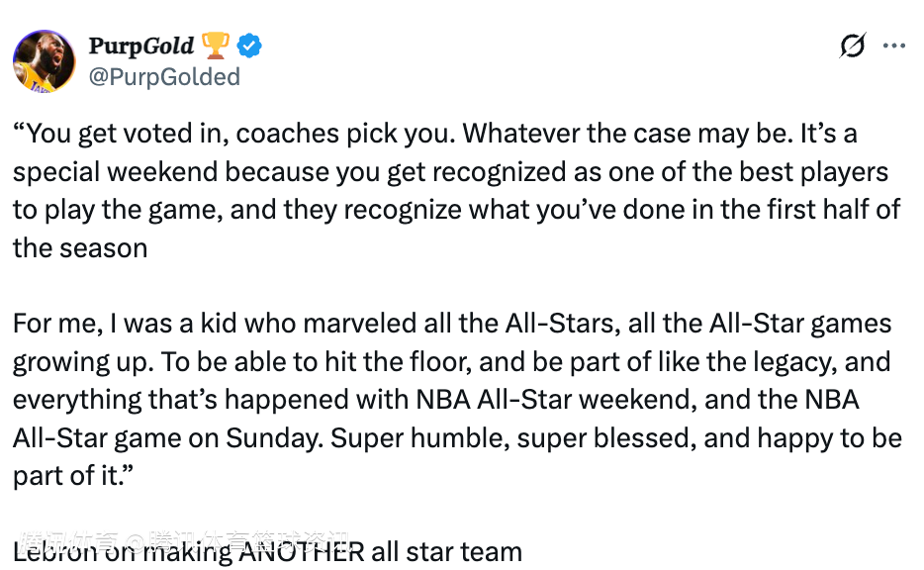Open the @PurpGolded handle link

click(x=164, y=76)
